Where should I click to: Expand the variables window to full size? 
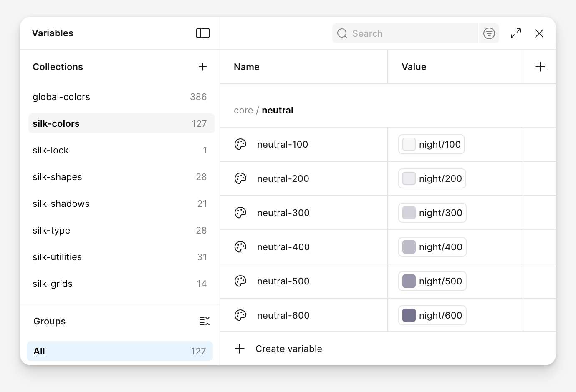pyautogui.click(x=516, y=33)
